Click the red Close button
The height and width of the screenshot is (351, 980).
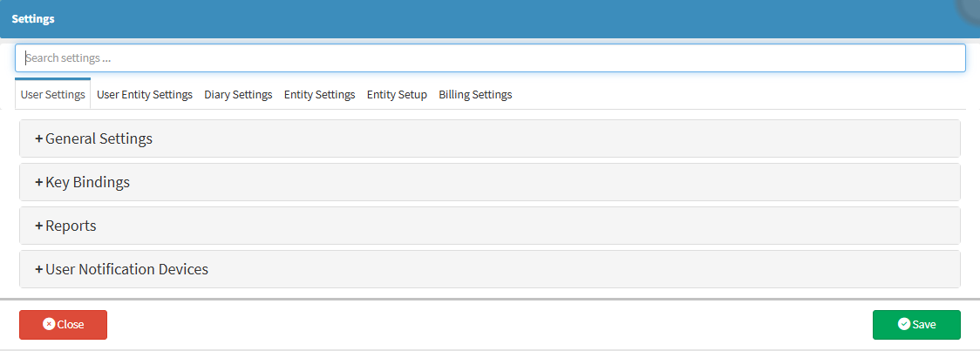coord(63,325)
